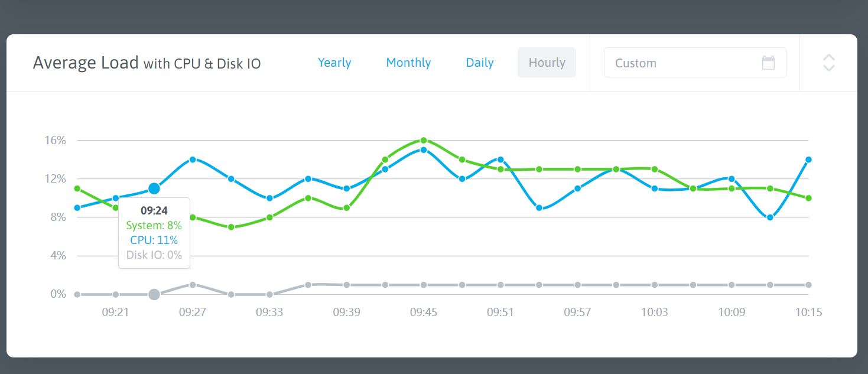Click the calendar icon in Custom field
This screenshot has height=374, width=868.
click(x=768, y=63)
